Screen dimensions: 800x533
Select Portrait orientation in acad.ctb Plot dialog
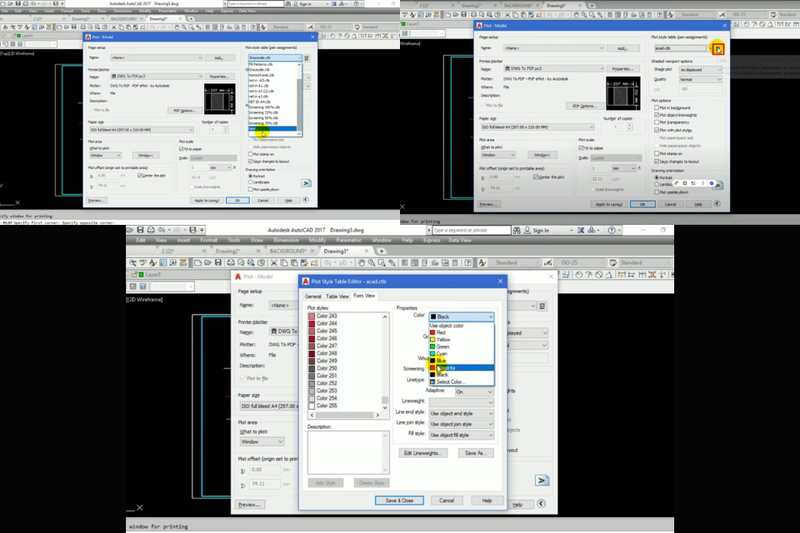pos(657,177)
